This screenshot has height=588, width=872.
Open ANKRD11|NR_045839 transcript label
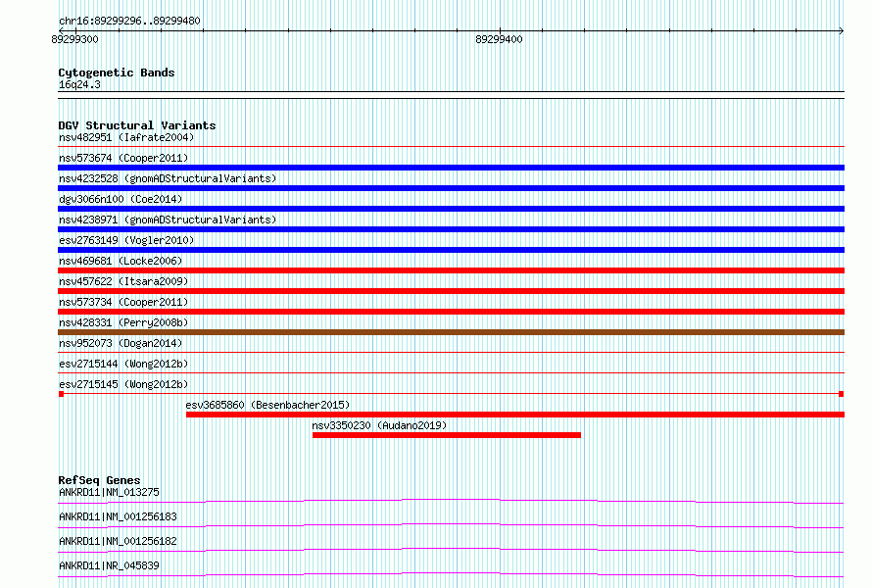[x=109, y=565]
